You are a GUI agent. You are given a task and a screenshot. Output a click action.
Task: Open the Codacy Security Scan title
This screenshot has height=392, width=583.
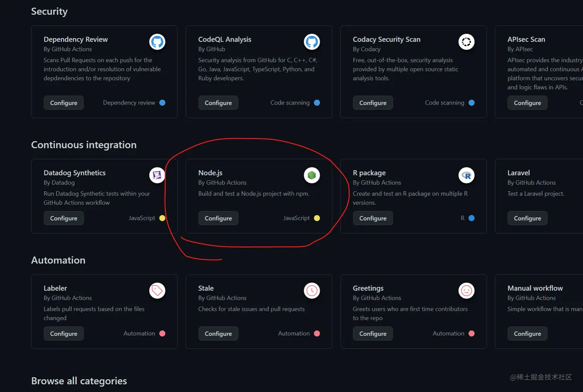coord(387,39)
